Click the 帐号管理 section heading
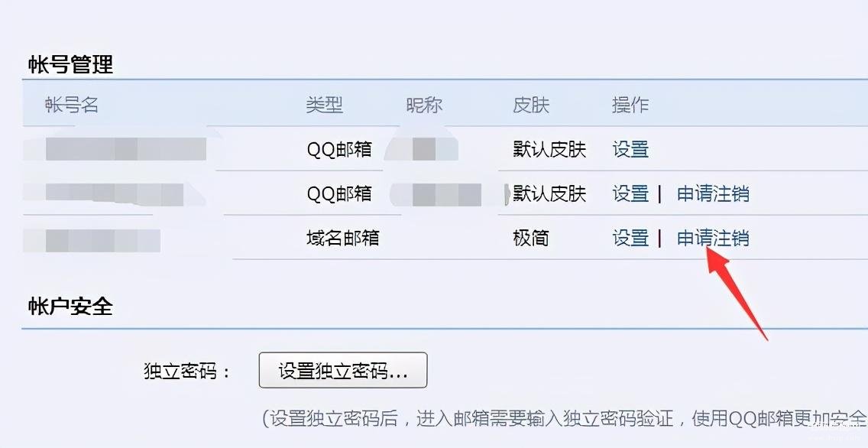 [71, 64]
